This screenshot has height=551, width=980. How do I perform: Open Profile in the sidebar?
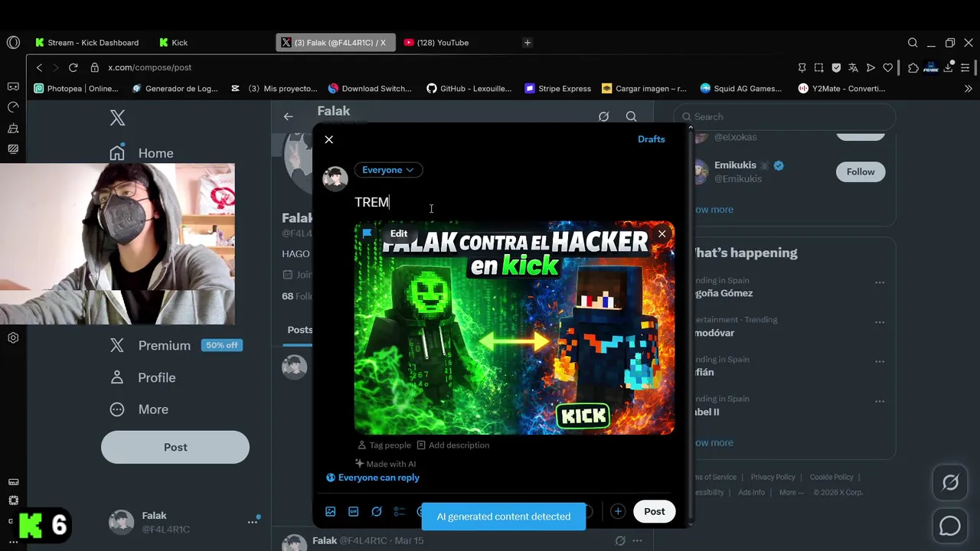[x=142, y=377]
